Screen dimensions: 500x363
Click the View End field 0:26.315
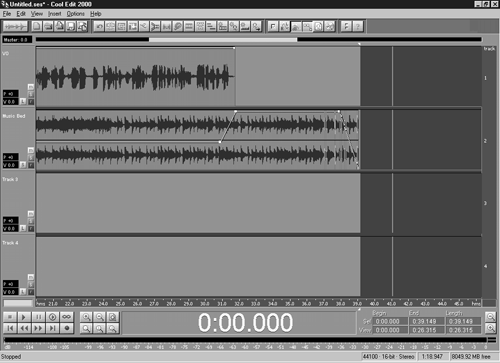coord(427,330)
